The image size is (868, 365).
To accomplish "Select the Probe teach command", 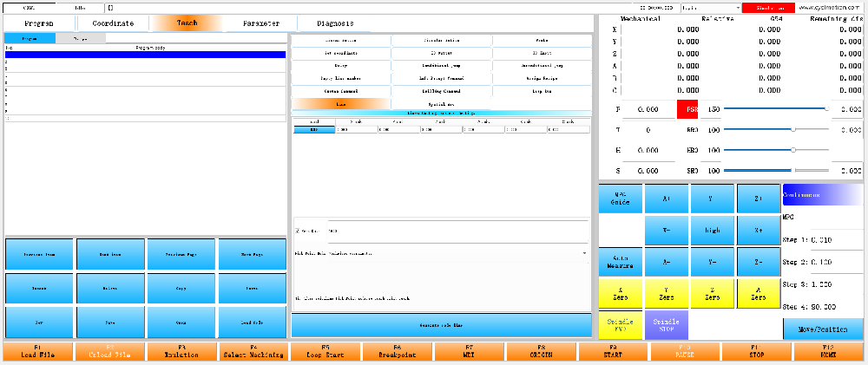I will tap(542, 41).
